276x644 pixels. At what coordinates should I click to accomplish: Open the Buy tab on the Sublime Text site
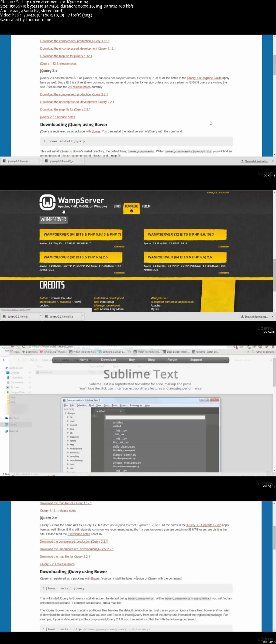tap(132, 360)
